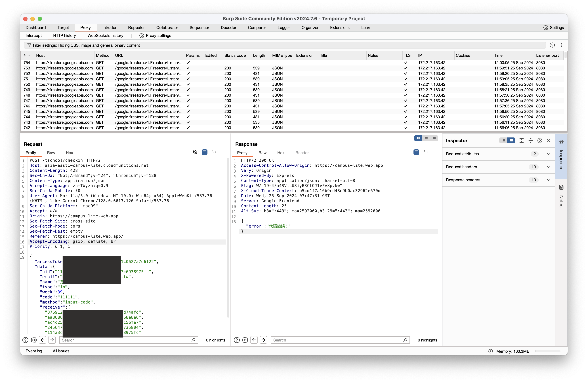Expand Request attributes section
The image size is (588, 382).
(499, 154)
